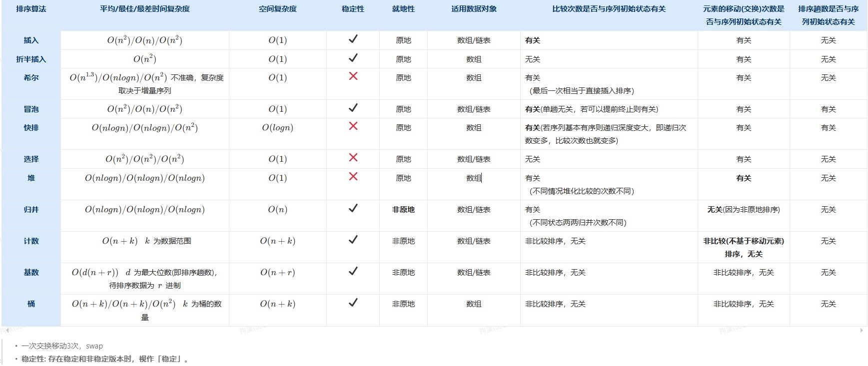Click the stability checkmark in the 插入 row
Viewport: 868px width, 366px height.
tap(353, 39)
